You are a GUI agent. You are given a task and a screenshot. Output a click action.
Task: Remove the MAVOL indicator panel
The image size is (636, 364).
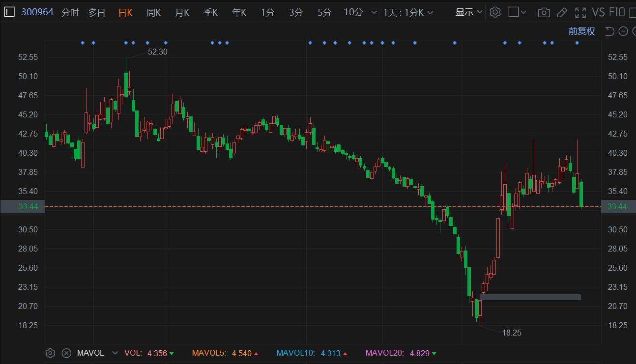click(x=66, y=353)
